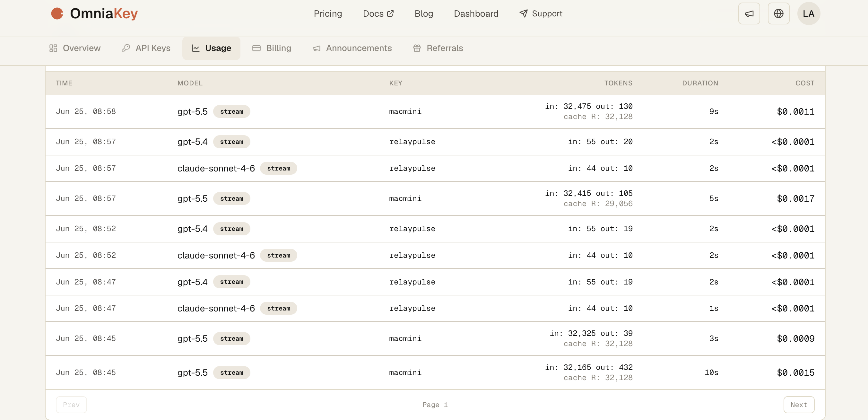
Task: Switch to the API Keys tab
Action: (146, 48)
